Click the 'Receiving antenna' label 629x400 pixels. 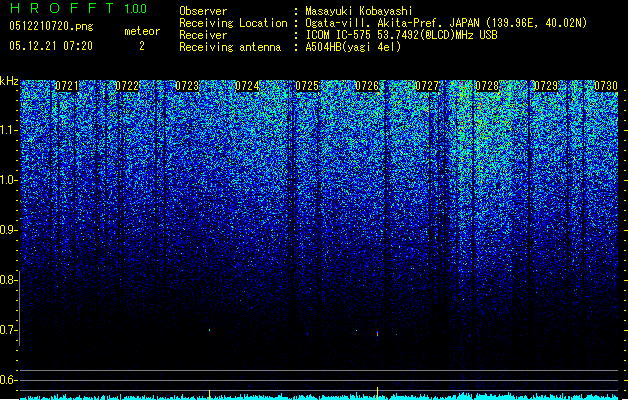[230, 47]
